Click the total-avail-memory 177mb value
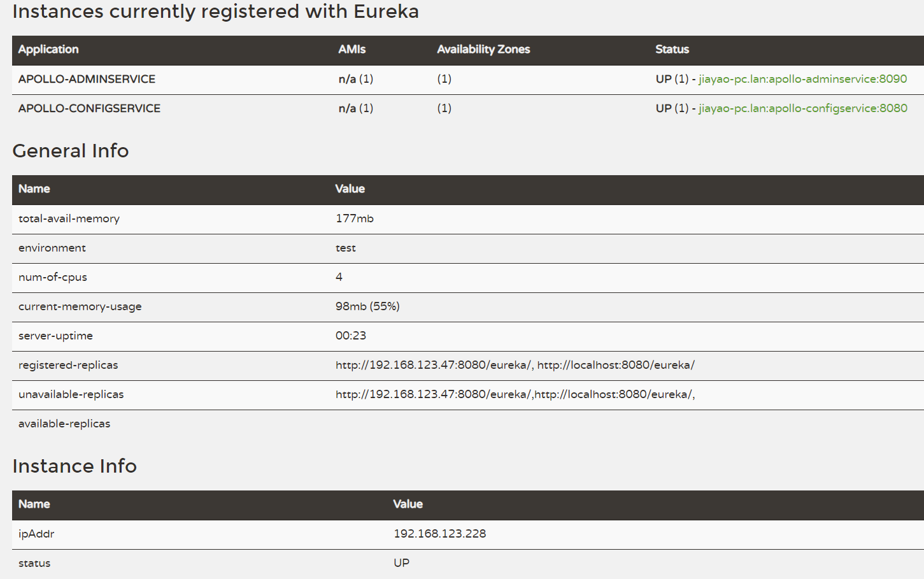The height and width of the screenshot is (579, 924). coord(355,218)
